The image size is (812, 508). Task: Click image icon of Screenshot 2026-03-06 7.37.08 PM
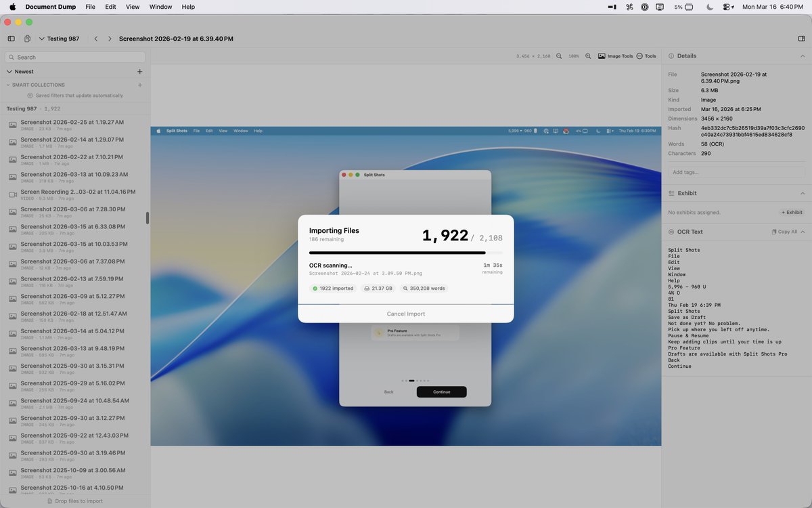[12, 265]
